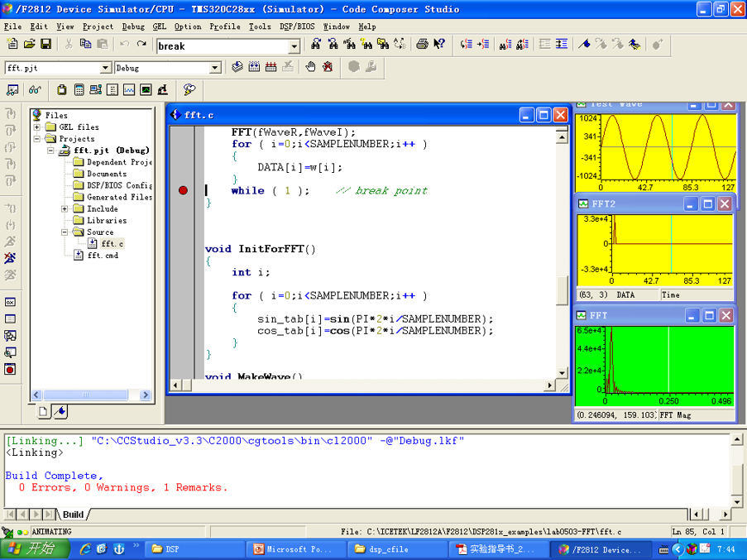The width and height of the screenshot is (747, 560).
Task: Click the first binoculars Find icon
Action: click(315, 45)
